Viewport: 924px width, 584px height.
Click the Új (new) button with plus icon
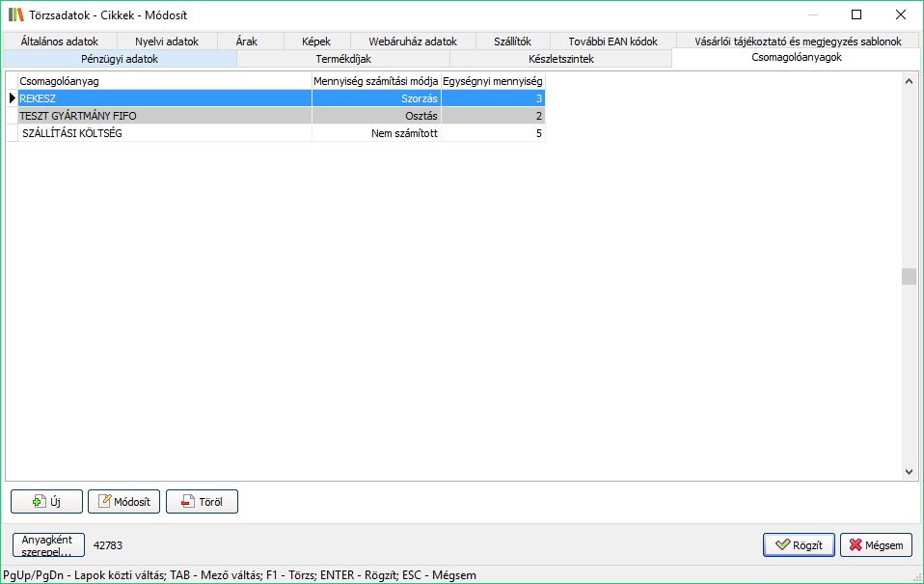click(46, 502)
